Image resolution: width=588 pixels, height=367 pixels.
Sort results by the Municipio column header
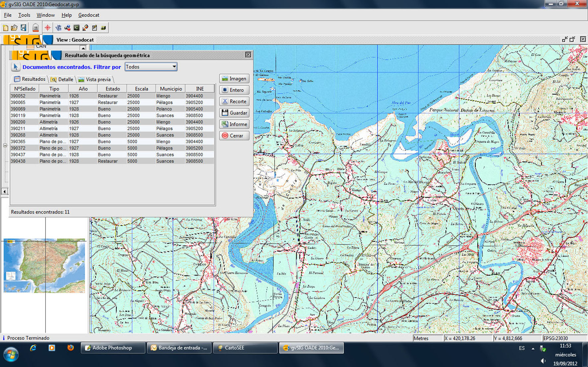[171, 89]
